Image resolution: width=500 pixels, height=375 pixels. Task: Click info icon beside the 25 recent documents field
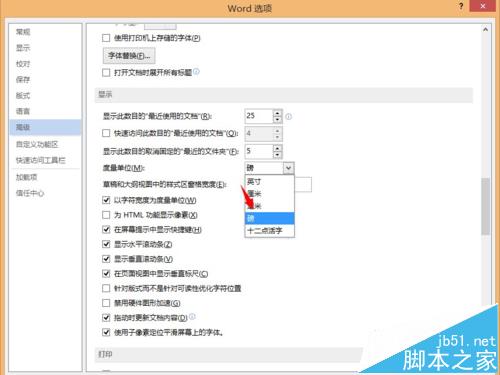click(x=289, y=117)
